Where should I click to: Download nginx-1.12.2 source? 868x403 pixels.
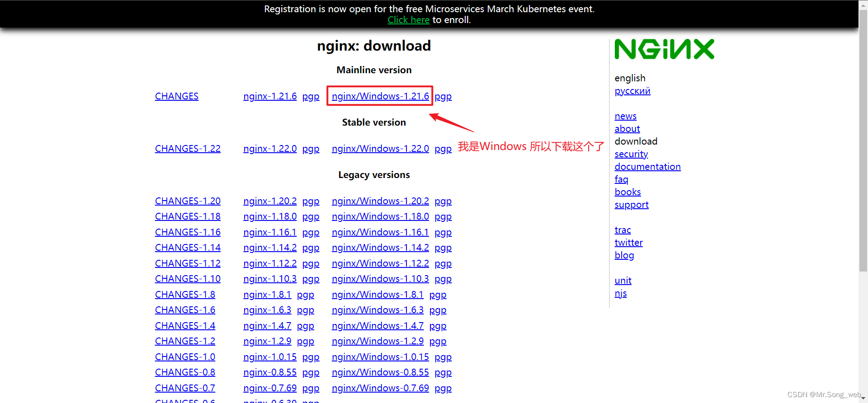(270, 263)
